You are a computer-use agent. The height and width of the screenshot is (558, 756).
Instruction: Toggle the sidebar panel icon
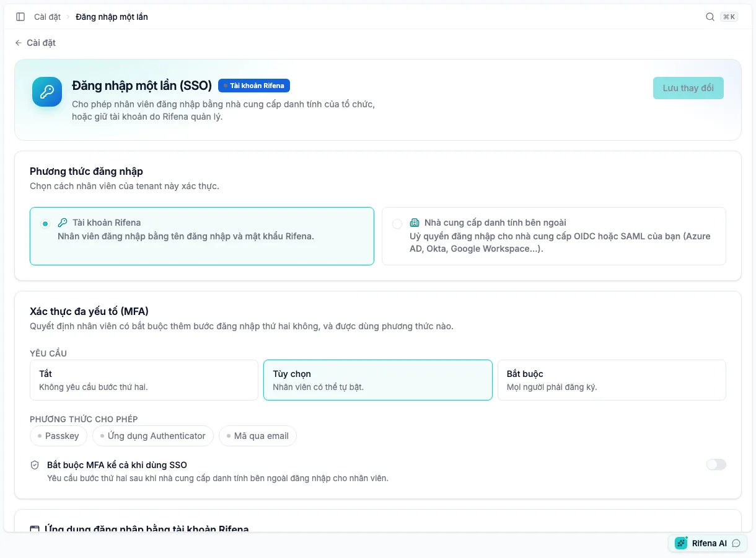pos(20,17)
